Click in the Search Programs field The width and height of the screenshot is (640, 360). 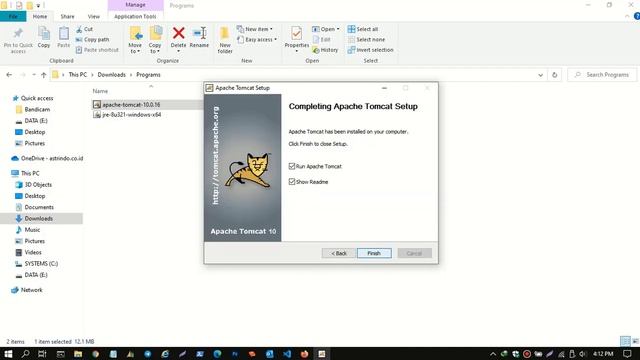602,75
